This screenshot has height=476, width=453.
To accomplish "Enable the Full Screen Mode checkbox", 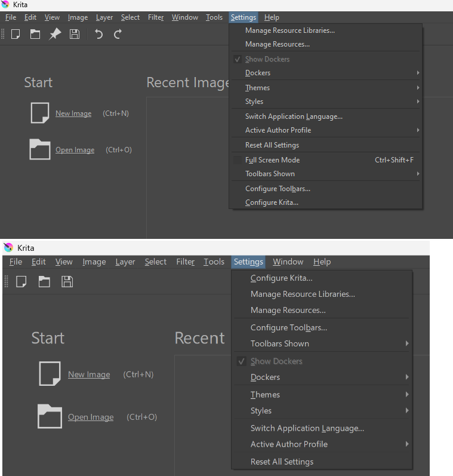I will tap(238, 160).
